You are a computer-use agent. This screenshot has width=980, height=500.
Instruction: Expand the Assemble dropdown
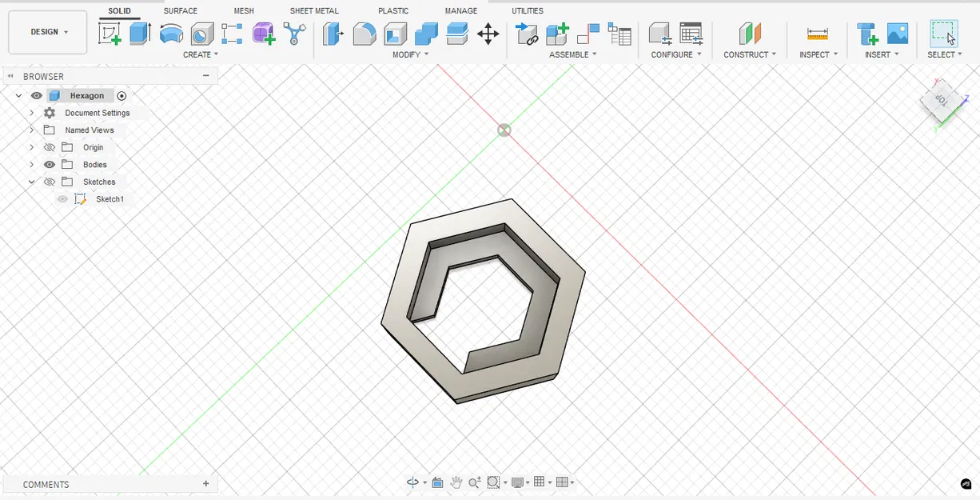pyautogui.click(x=573, y=54)
